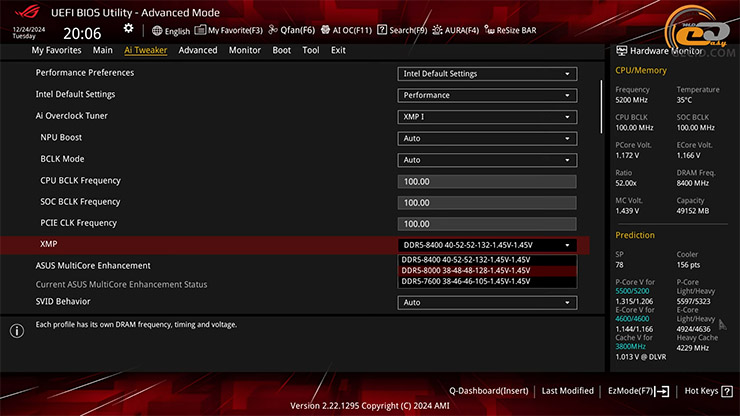740x416 pixels.
Task: Click the settings list vertical scrollbar
Action: click(601, 107)
